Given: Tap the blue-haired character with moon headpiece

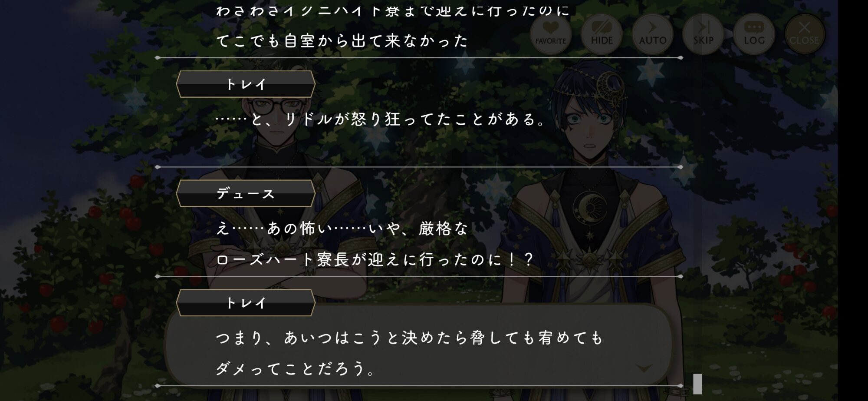Looking at the screenshot, I should pos(590,117).
